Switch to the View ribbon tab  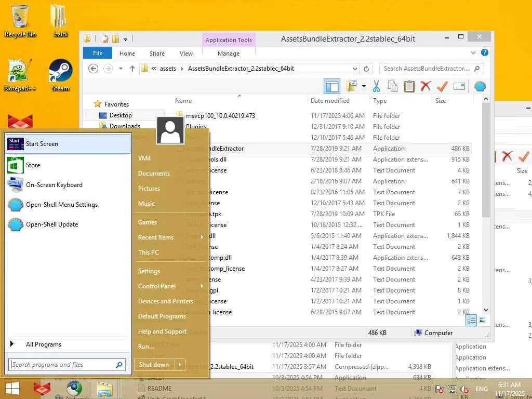pyautogui.click(x=186, y=54)
